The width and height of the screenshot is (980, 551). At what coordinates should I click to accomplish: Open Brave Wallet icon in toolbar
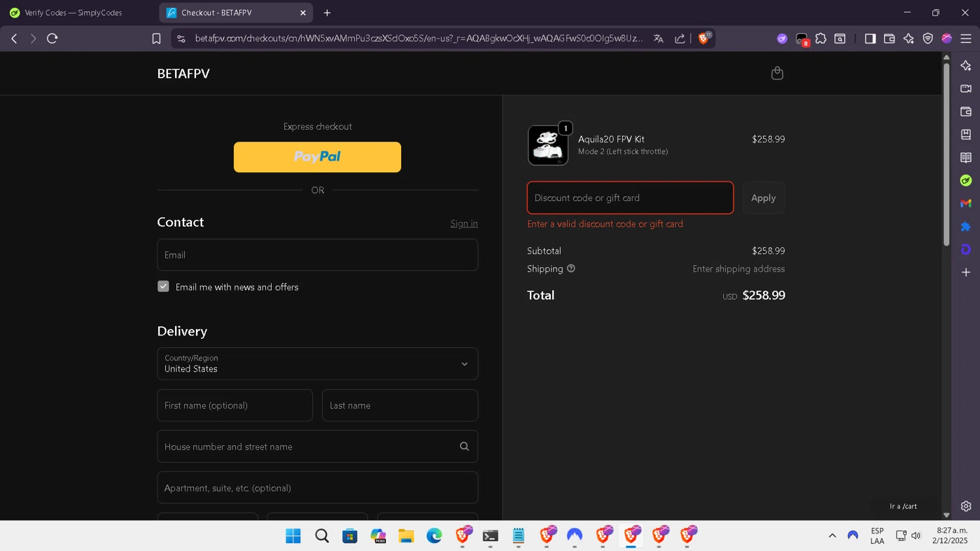point(889,39)
